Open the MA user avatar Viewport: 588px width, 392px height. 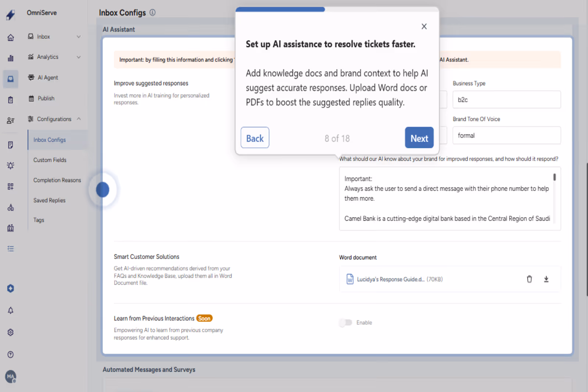11,377
